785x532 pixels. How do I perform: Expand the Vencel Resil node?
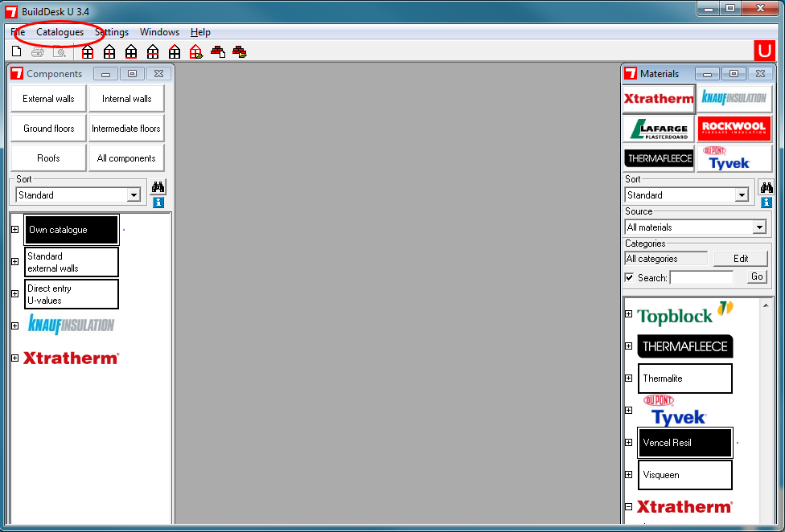point(629,442)
